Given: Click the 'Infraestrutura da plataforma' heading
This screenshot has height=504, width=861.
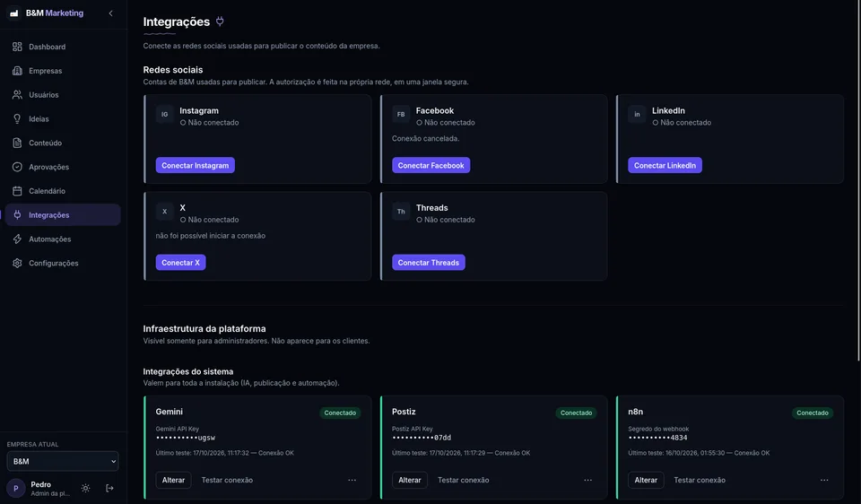Looking at the screenshot, I should click(x=204, y=328).
